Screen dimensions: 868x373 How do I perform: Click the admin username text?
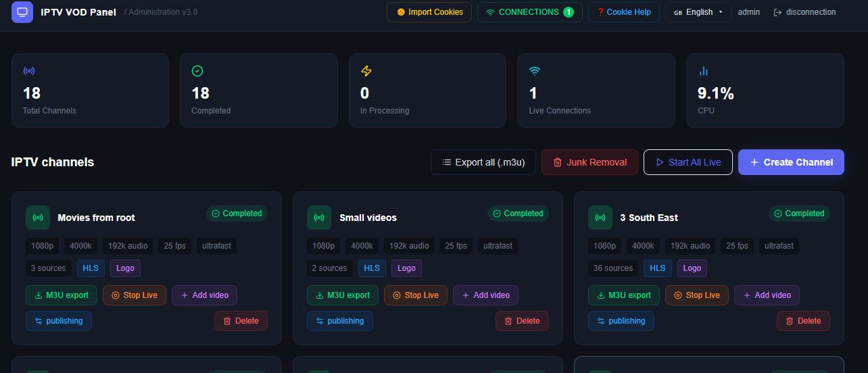[x=748, y=12]
